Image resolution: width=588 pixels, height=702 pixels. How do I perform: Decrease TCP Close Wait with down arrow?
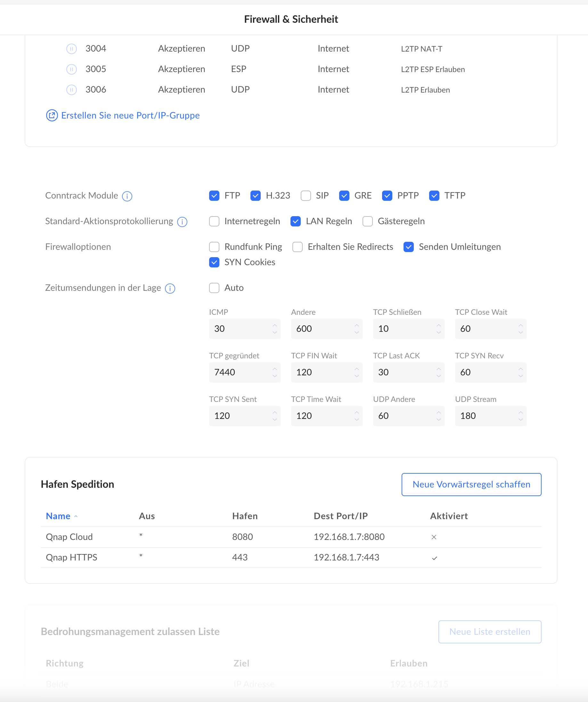tap(520, 333)
